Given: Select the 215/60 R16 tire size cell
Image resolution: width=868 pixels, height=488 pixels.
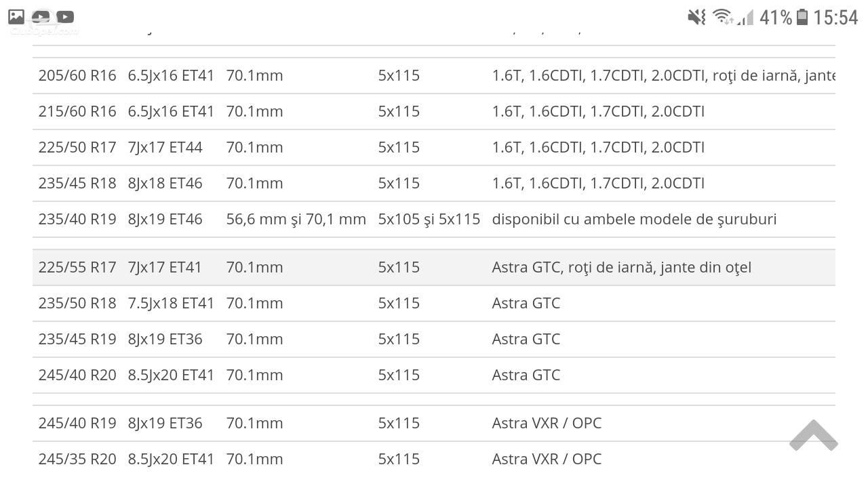Looking at the screenshot, I should point(77,111).
